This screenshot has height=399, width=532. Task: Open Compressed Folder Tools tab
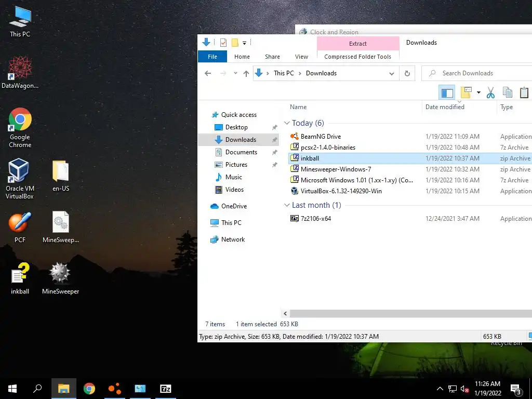(357, 57)
